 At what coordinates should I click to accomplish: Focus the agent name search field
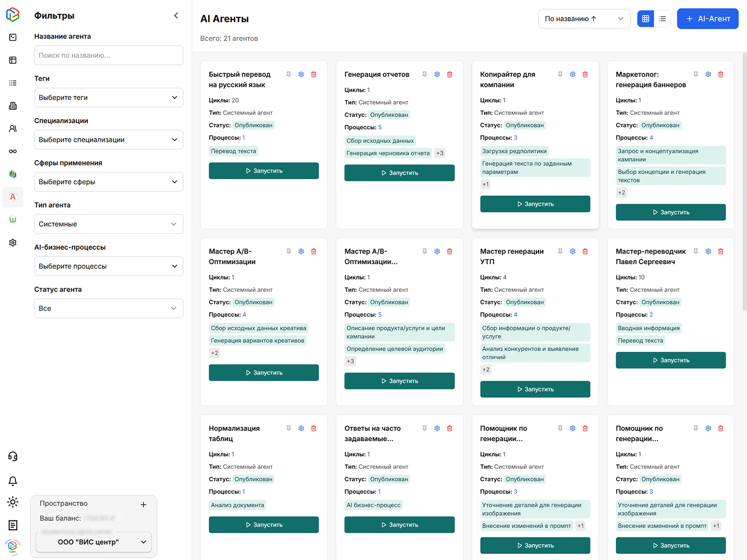tap(108, 55)
